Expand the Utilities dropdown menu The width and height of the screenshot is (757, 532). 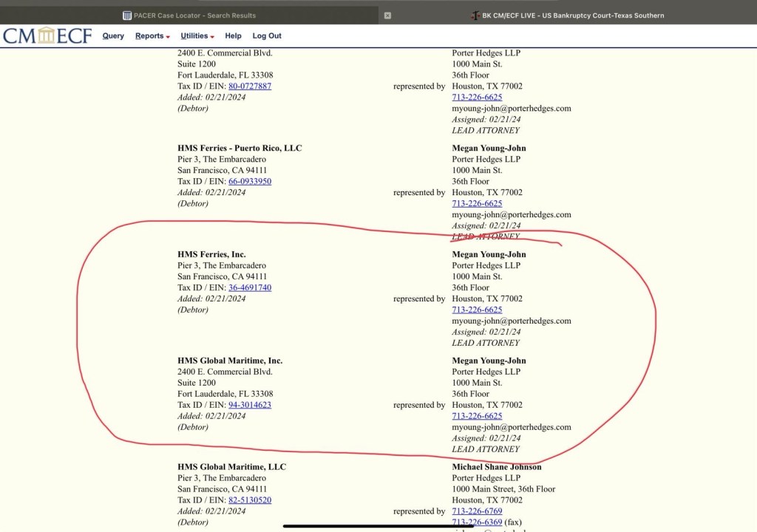click(197, 35)
